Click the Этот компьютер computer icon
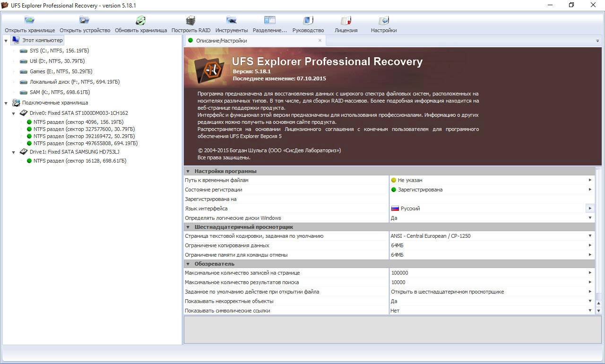This screenshot has width=605, height=364. click(x=16, y=40)
